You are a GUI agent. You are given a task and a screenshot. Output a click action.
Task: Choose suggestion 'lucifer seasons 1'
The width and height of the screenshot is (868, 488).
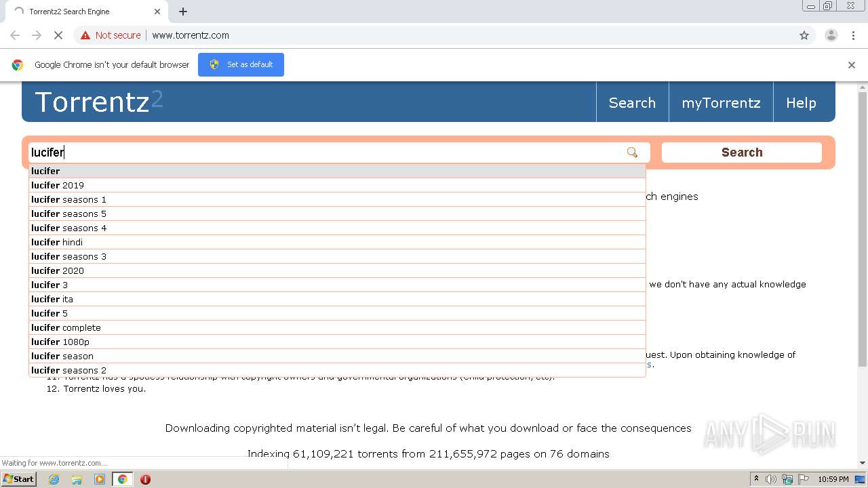pos(337,199)
